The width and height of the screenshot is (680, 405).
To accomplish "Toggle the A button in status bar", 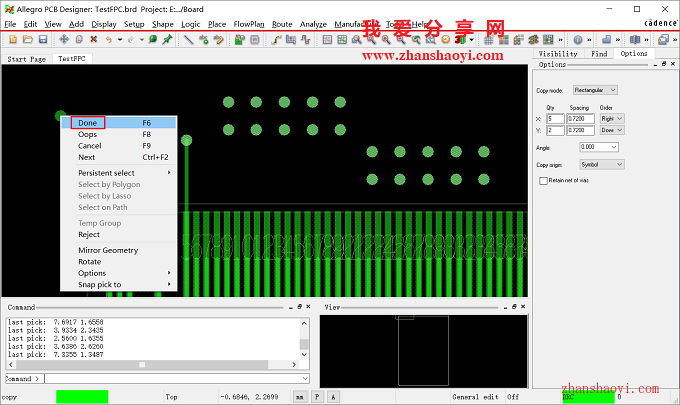I will pyautogui.click(x=333, y=397).
